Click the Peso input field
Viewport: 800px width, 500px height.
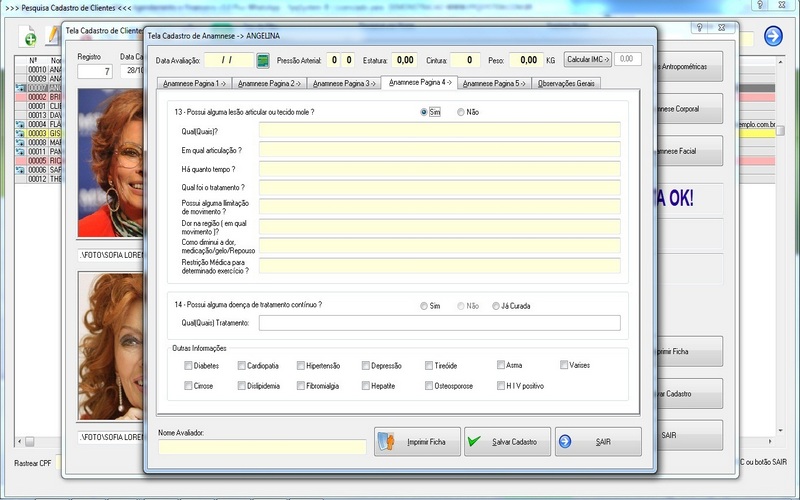526,60
